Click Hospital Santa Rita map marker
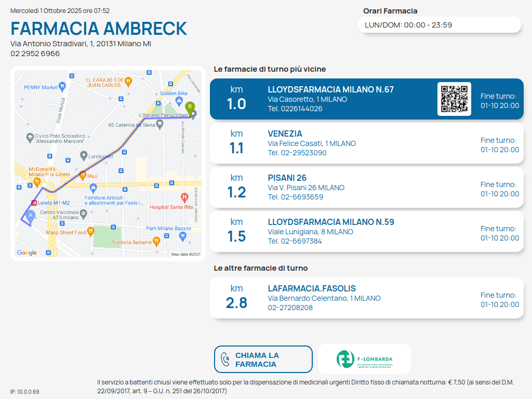The height and width of the screenshot is (399, 532). 184,197
